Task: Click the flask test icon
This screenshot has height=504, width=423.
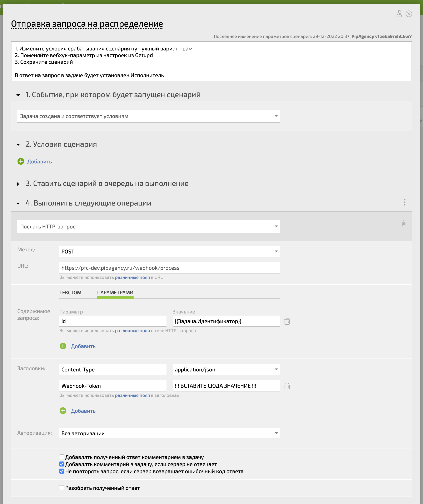Action: click(x=399, y=14)
